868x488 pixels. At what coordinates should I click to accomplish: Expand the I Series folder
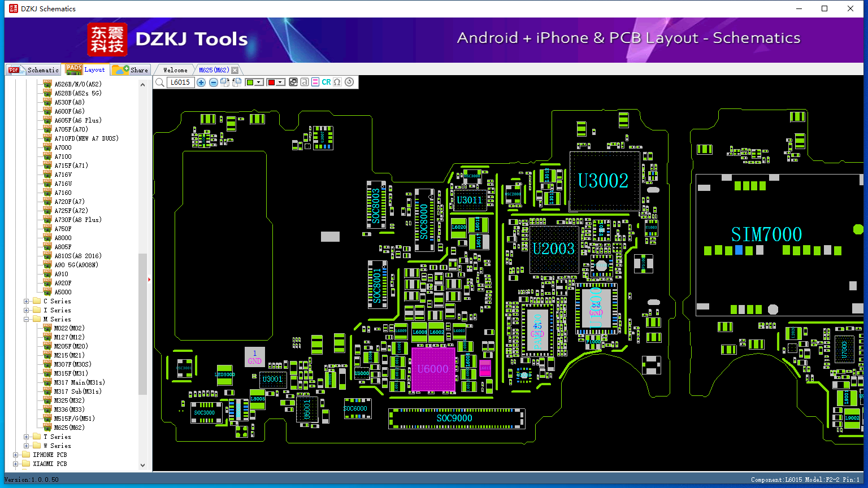pos(27,310)
